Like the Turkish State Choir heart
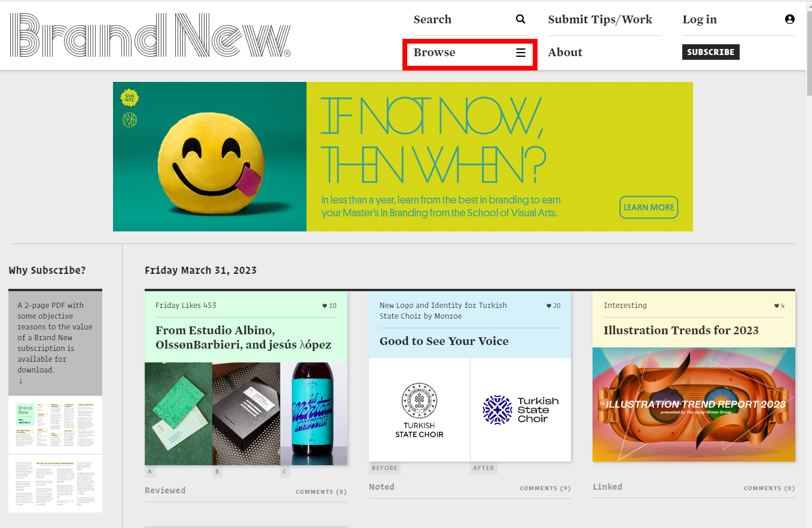Image resolution: width=812 pixels, height=528 pixels. pos(549,306)
